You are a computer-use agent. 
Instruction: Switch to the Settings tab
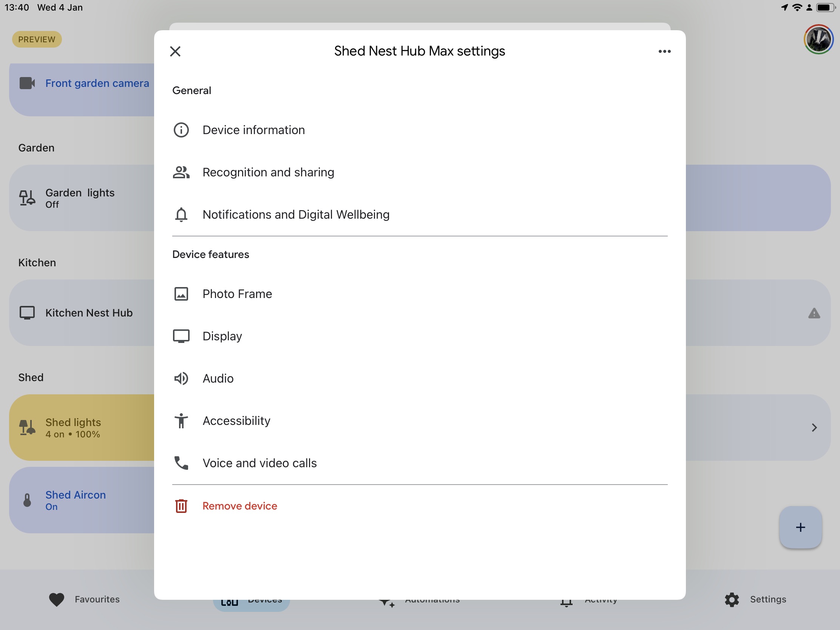point(755,599)
